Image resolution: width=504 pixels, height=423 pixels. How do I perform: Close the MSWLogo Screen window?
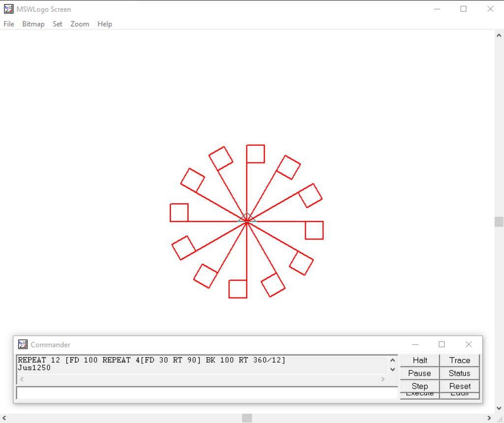click(x=490, y=9)
